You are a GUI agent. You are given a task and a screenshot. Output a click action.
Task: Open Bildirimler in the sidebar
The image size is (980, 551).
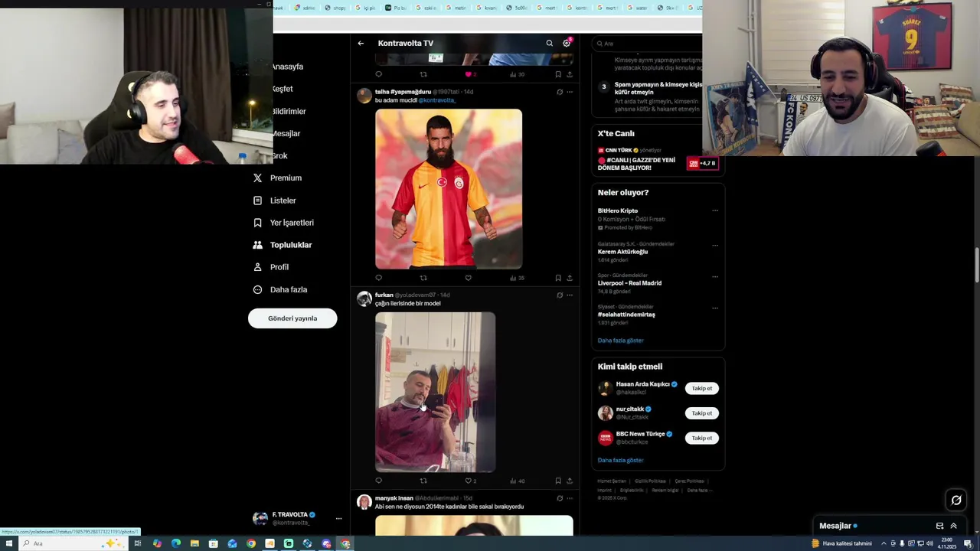[x=289, y=111]
